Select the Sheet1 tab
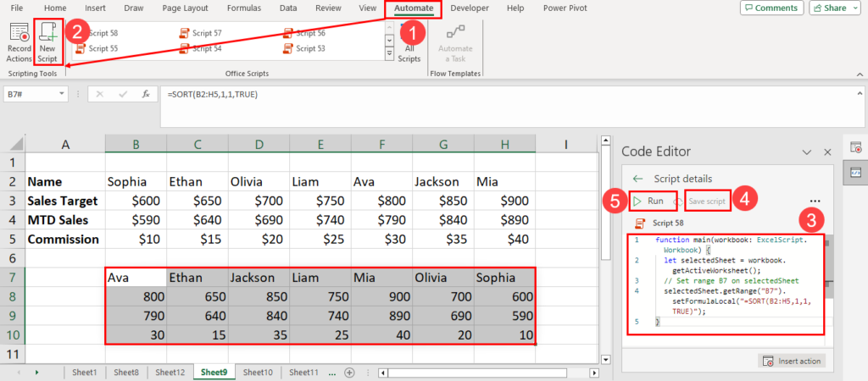 pyautogui.click(x=84, y=373)
